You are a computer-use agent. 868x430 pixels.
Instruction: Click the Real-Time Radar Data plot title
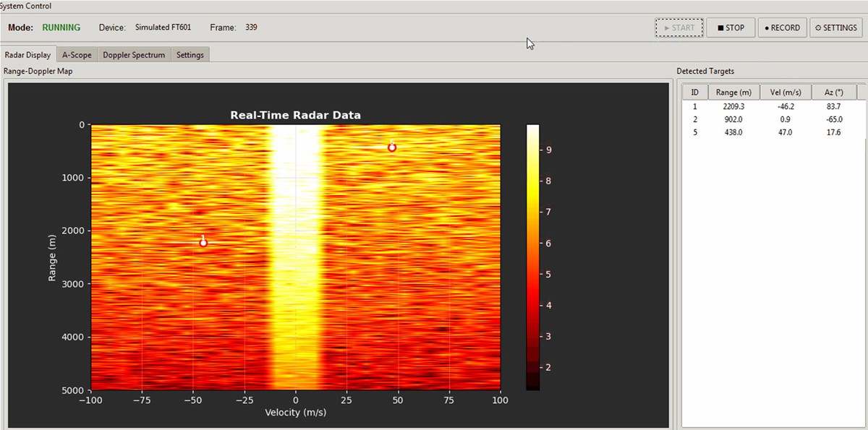tap(295, 115)
